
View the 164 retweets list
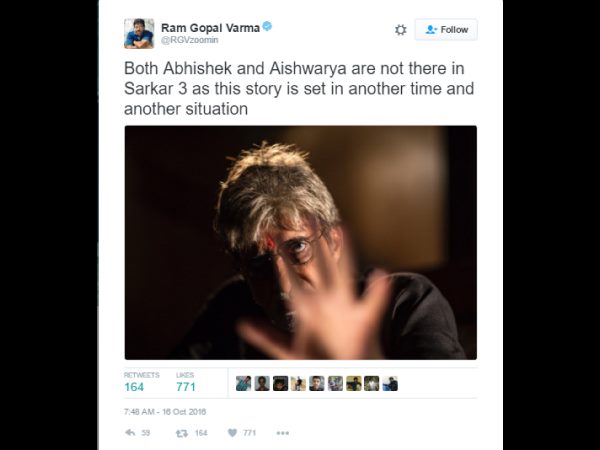tap(141, 382)
